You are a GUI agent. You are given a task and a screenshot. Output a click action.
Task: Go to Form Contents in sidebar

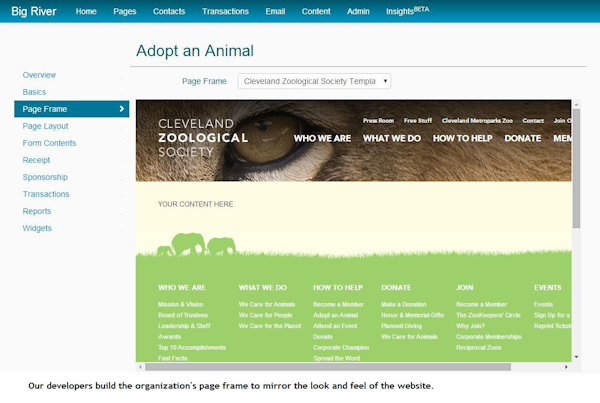(x=49, y=143)
